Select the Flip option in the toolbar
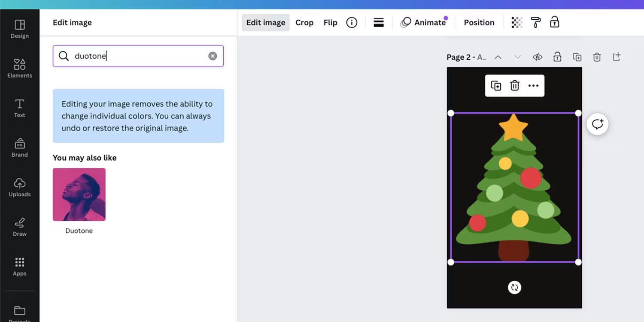 point(330,22)
